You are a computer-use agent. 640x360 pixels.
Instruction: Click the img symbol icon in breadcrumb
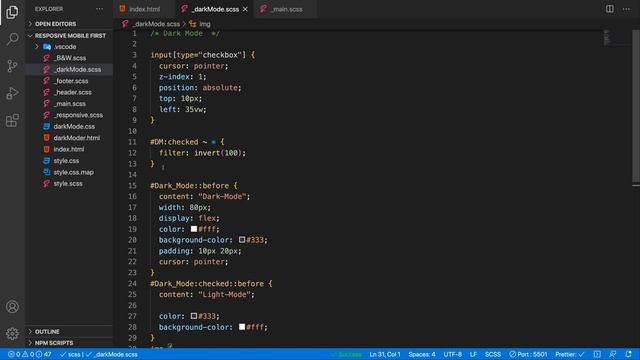pyautogui.click(x=193, y=24)
